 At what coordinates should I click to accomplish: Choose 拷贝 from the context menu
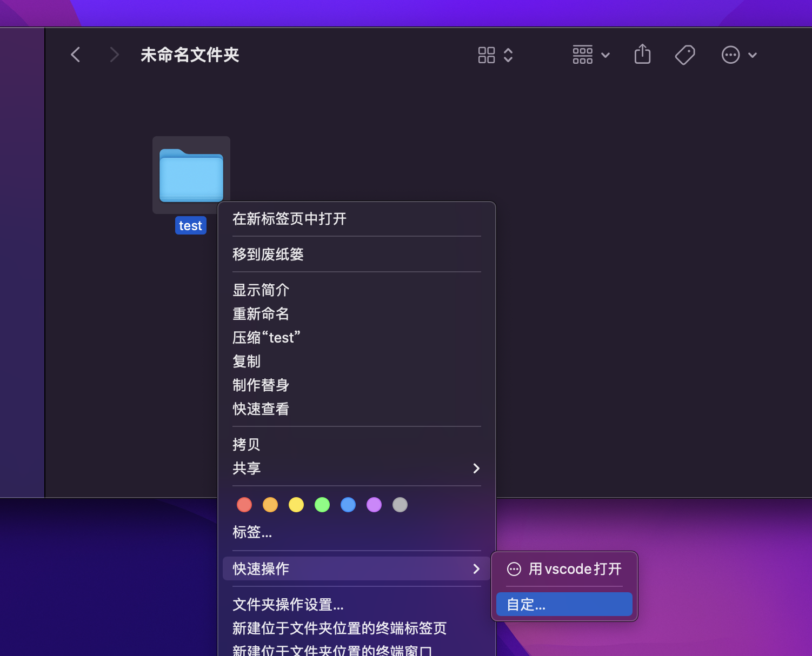pos(356,445)
